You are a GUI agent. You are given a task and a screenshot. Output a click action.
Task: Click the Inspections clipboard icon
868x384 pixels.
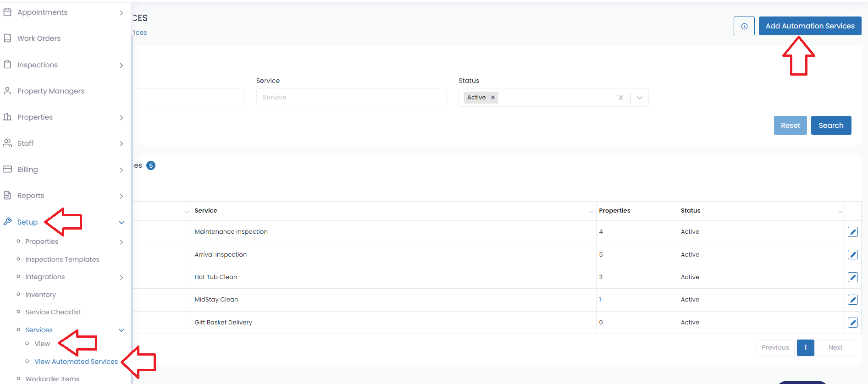[x=7, y=65]
